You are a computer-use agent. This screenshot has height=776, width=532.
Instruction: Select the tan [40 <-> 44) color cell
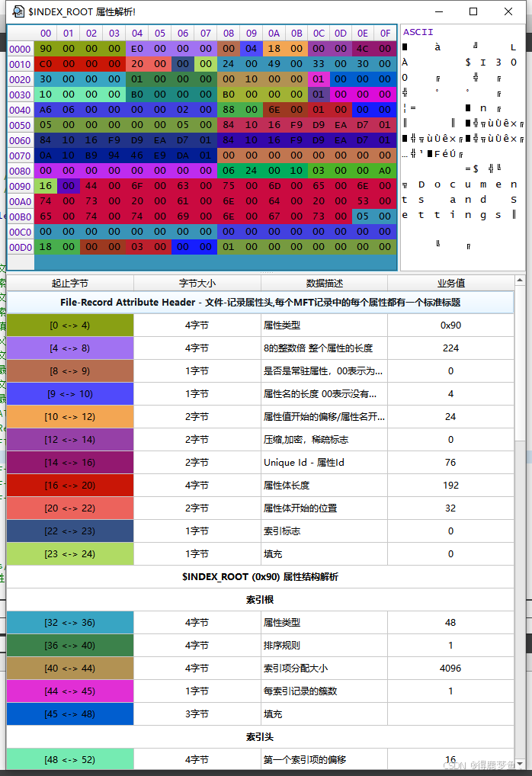click(x=70, y=668)
